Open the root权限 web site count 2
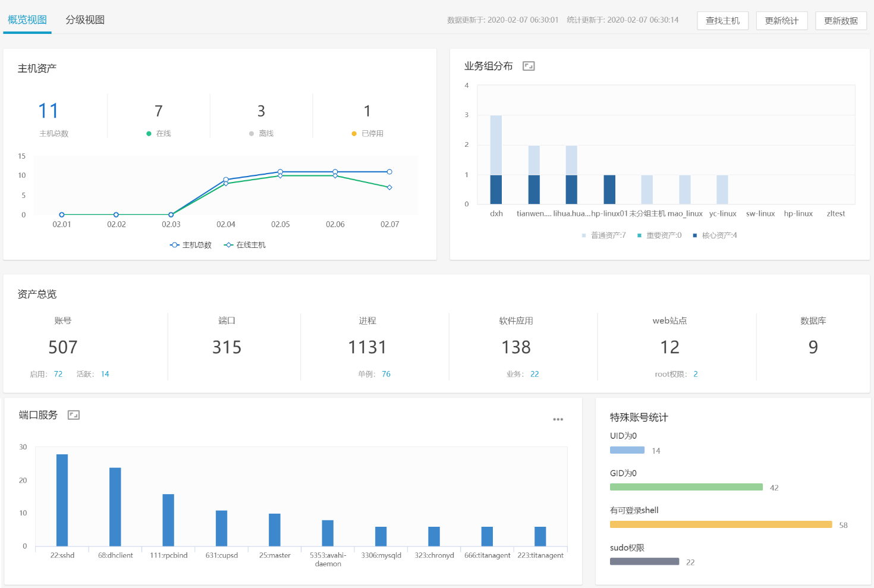 pos(696,374)
